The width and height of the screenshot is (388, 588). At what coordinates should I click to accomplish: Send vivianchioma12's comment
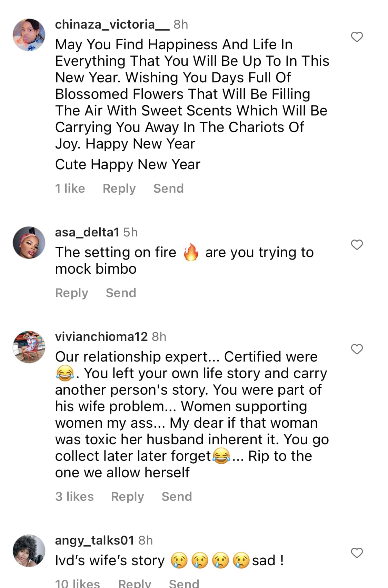(177, 497)
